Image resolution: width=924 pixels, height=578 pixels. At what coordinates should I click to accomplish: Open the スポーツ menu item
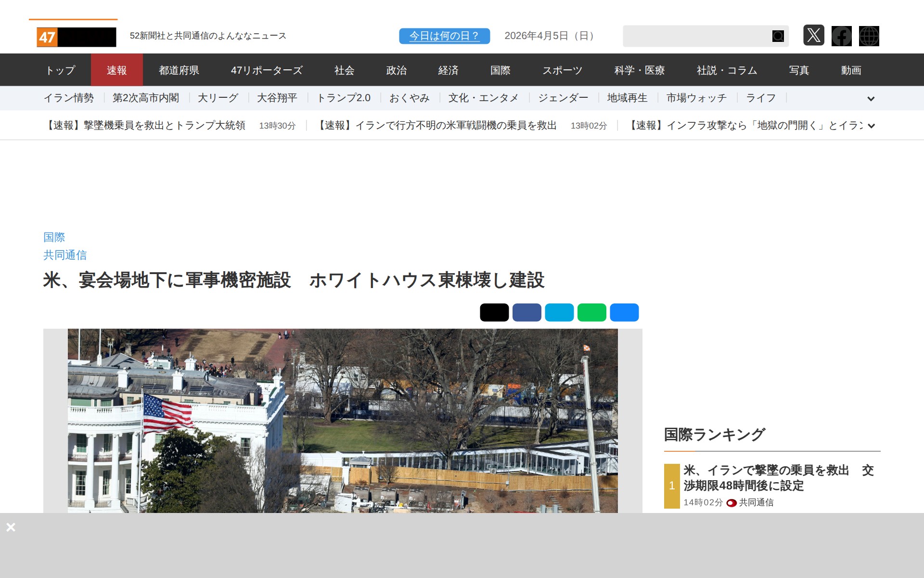click(x=563, y=70)
